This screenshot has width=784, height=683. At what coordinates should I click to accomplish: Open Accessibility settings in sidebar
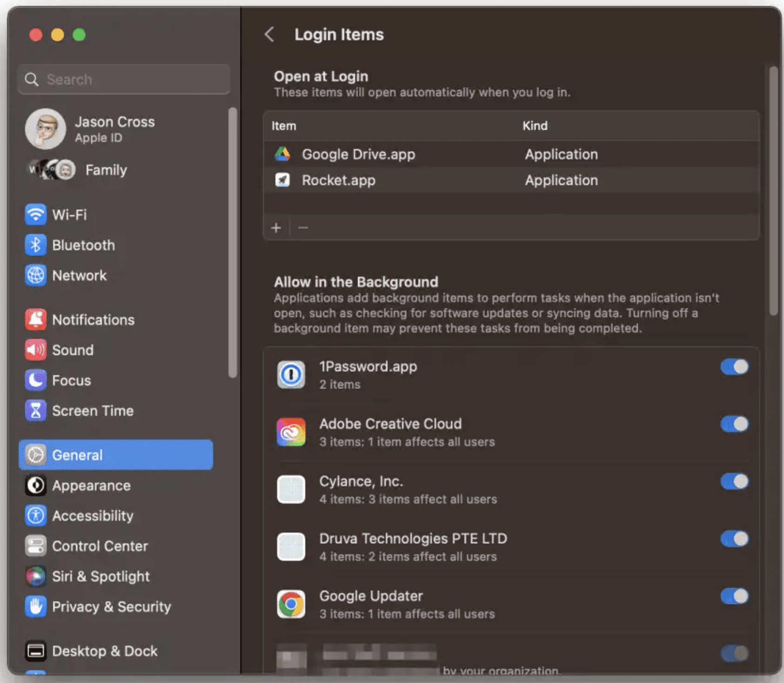(x=115, y=516)
